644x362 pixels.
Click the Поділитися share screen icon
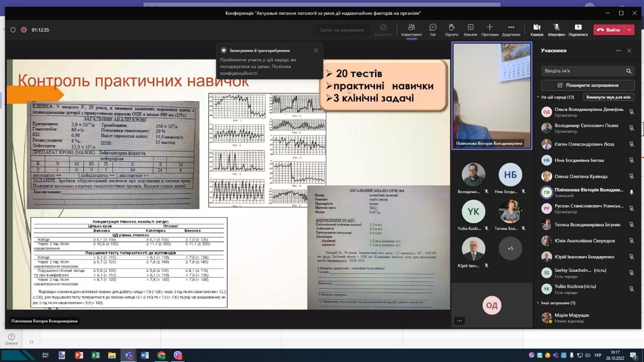coord(578,30)
